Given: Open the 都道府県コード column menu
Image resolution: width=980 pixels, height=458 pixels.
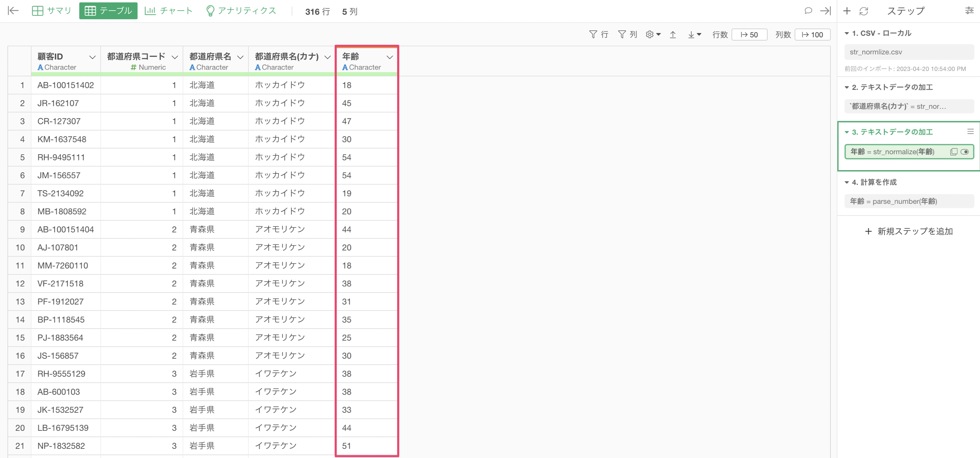Looking at the screenshot, I should click(175, 58).
